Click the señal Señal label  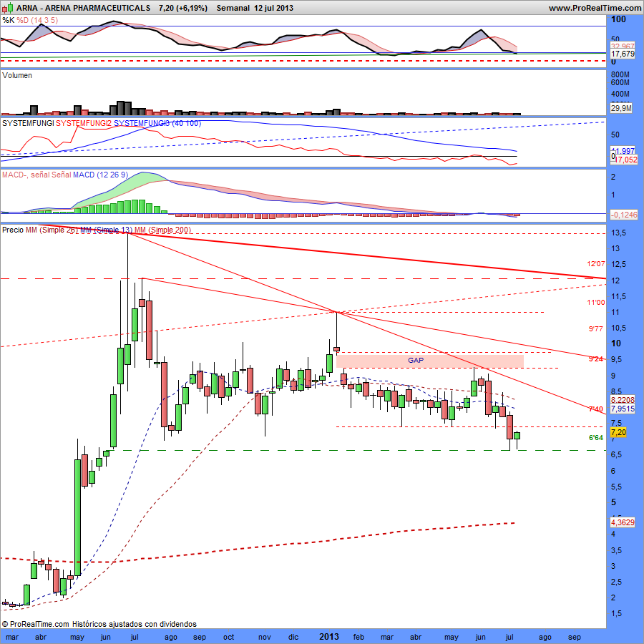[x=51, y=175]
